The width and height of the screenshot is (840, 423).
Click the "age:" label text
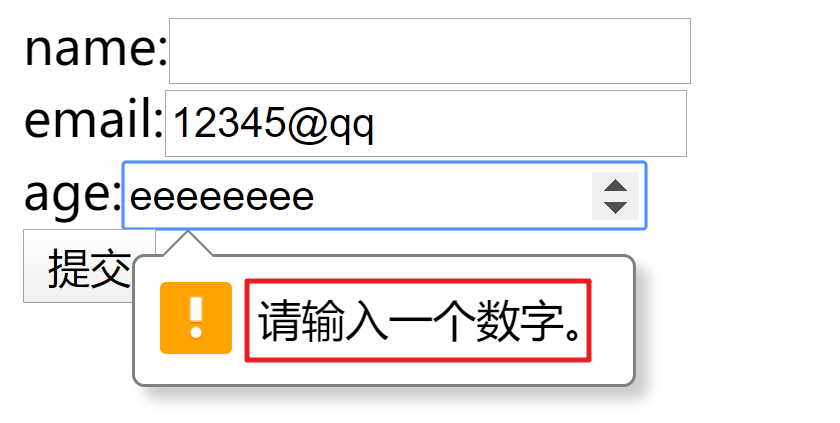(x=73, y=194)
